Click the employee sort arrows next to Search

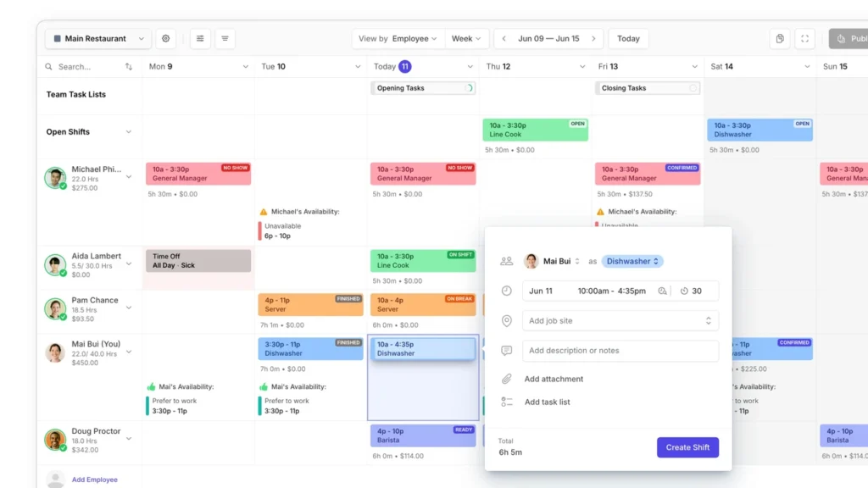pyautogui.click(x=129, y=67)
